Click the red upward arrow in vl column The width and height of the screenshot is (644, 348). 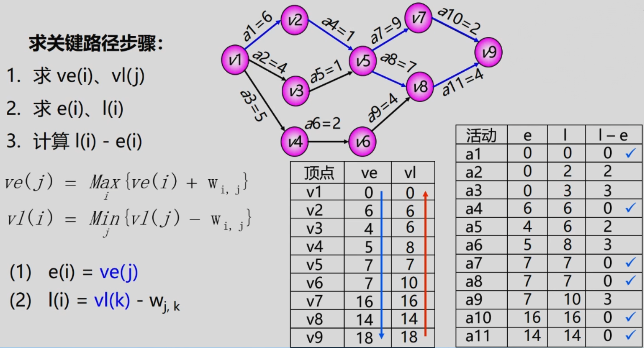click(426, 264)
